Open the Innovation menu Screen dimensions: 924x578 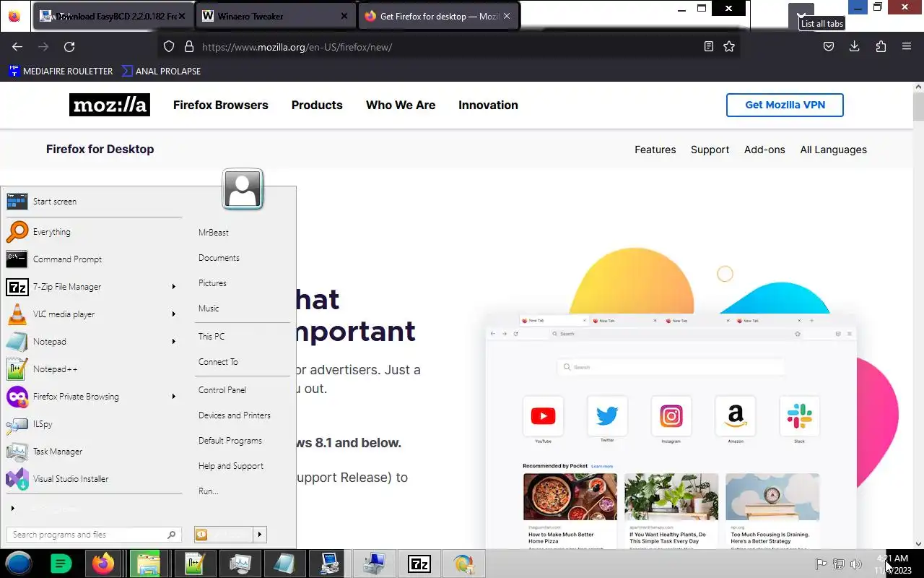tap(488, 105)
